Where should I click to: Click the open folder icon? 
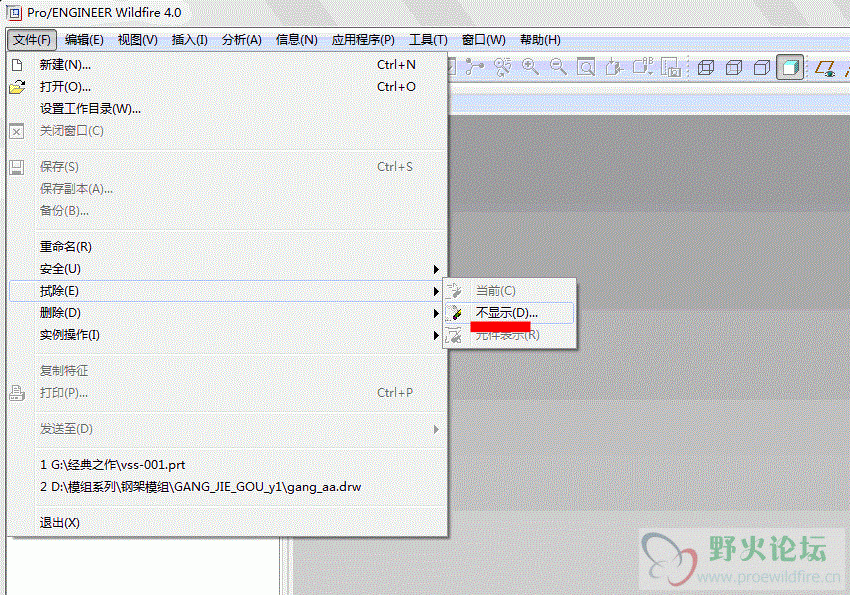pos(17,87)
